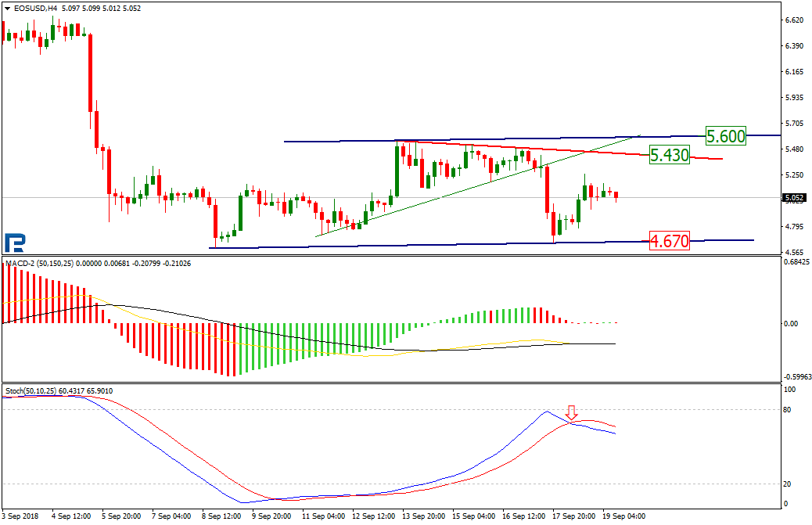
Task: Click the Stochastic 80 level axis label
Action: [x=789, y=410]
